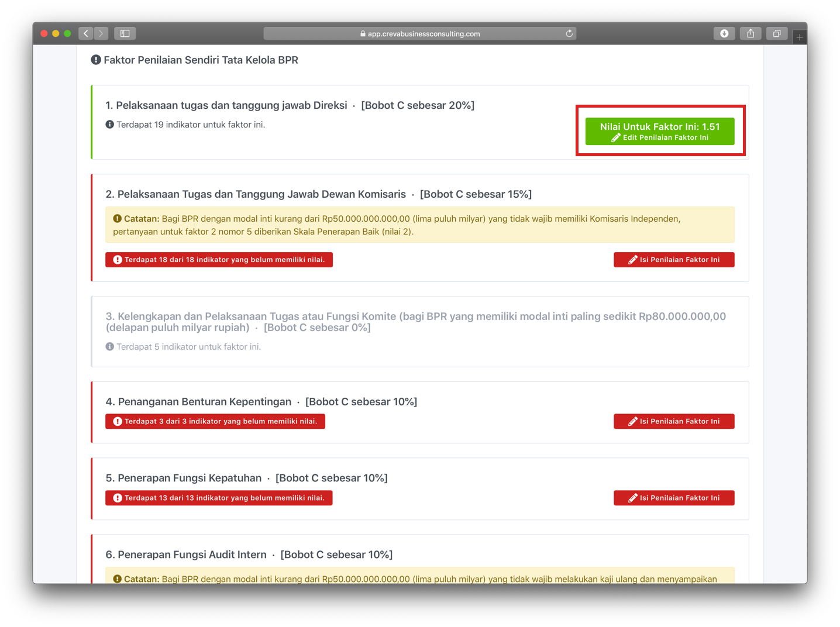The width and height of the screenshot is (840, 627).
Task: Click Catatan note under Audit Intern factor
Action: [420, 576]
